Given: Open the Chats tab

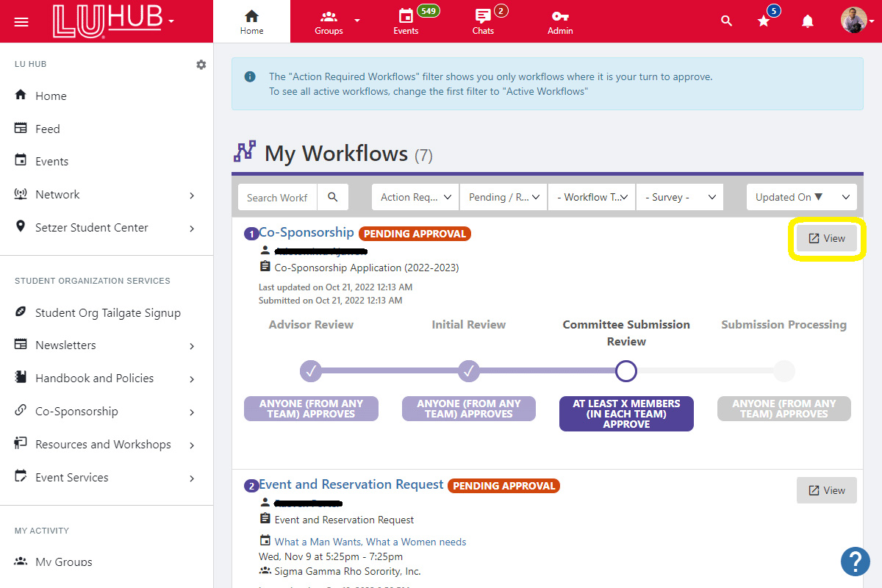Looking at the screenshot, I should pyautogui.click(x=483, y=21).
